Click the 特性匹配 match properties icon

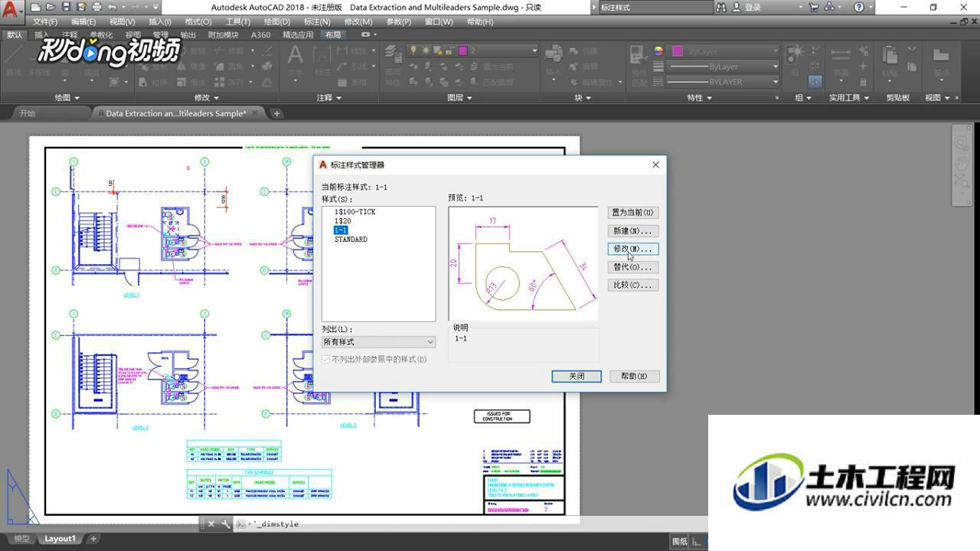pyautogui.click(x=639, y=65)
